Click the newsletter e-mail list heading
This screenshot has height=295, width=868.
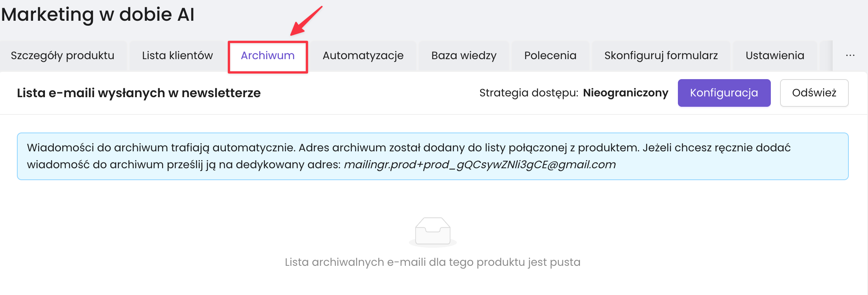click(139, 93)
